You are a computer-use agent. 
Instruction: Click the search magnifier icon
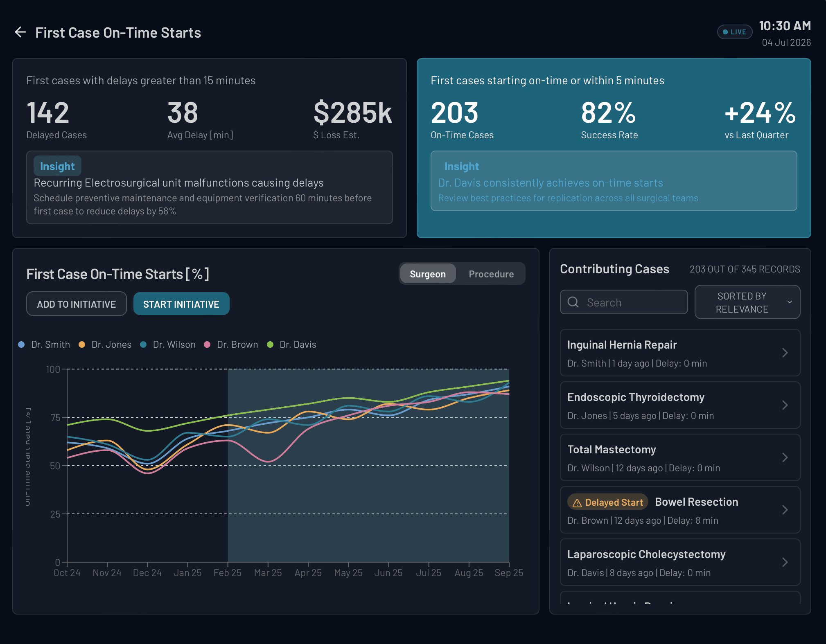click(573, 302)
